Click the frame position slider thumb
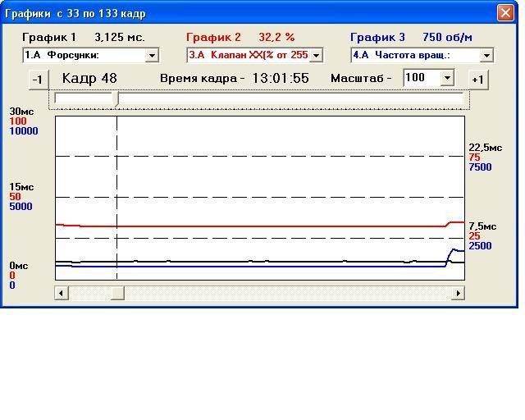 (x=116, y=98)
